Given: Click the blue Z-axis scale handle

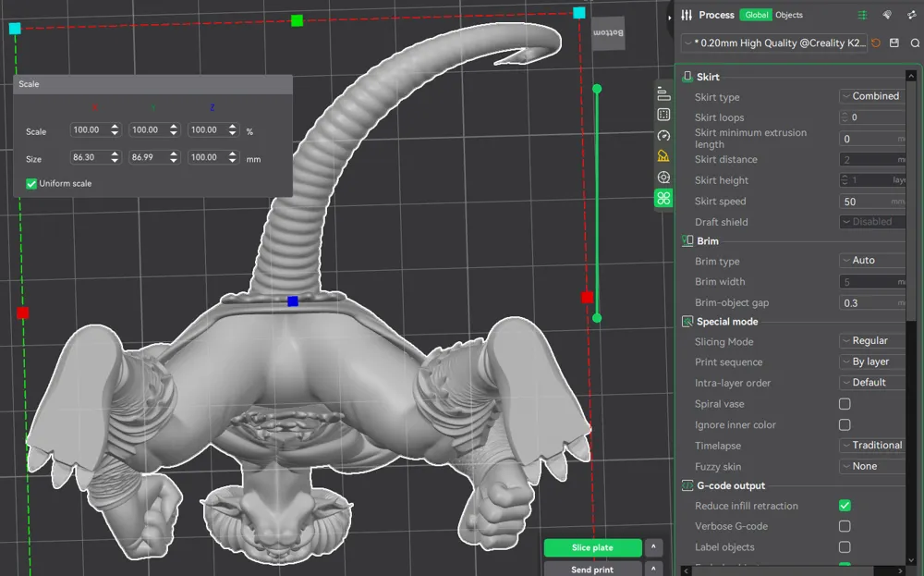Looking at the screenshot, I should [293, 301].
